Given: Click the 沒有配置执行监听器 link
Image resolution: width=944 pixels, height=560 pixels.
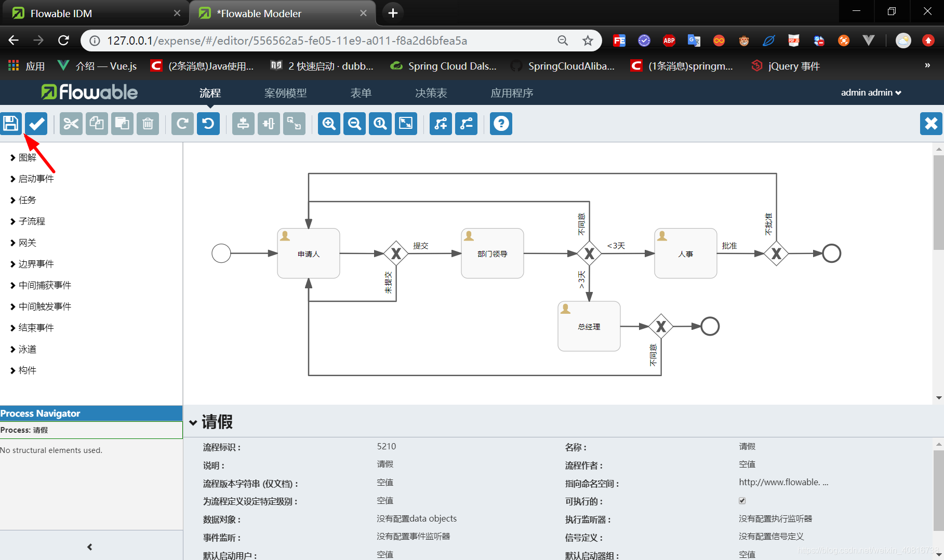Looking at the screenshot, I should pos(775,518).
